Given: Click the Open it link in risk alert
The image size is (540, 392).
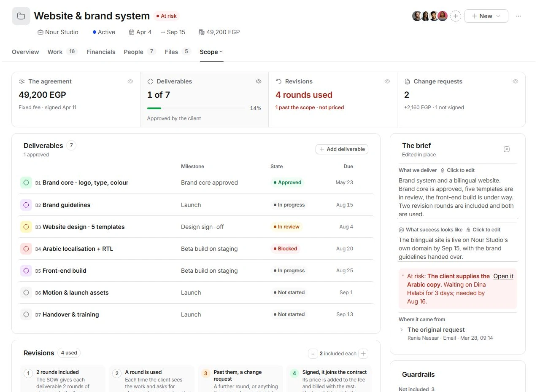Looking at the screenshot, I should point(503,277).
